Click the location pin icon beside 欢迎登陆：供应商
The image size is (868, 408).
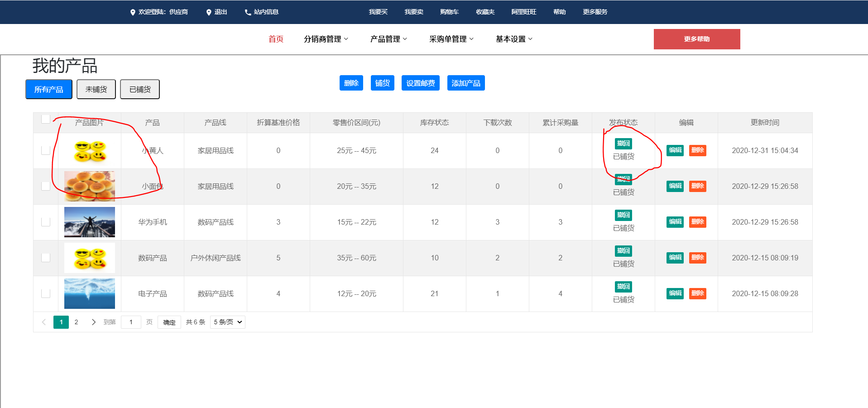133,12
